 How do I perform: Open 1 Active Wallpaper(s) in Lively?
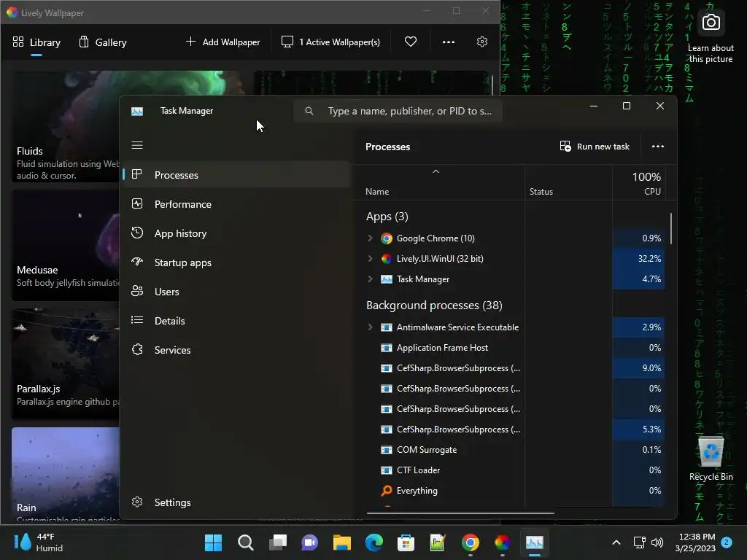pos(330,42)
